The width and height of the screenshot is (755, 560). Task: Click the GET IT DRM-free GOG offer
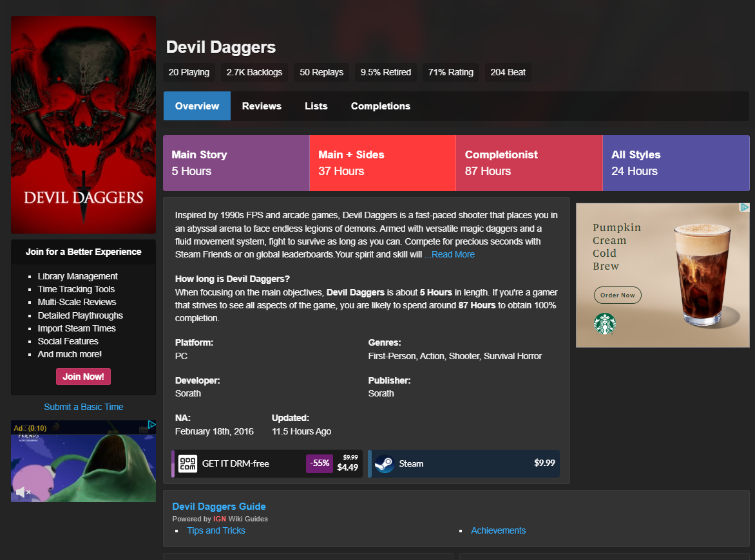(x=267, y=464)
